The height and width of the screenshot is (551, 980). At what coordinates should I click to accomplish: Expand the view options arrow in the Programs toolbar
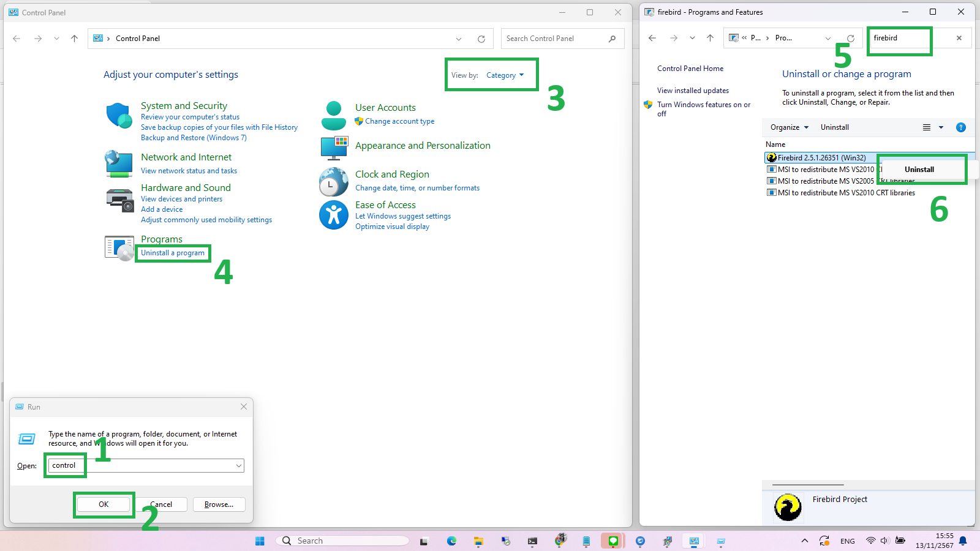pos(941,127)
